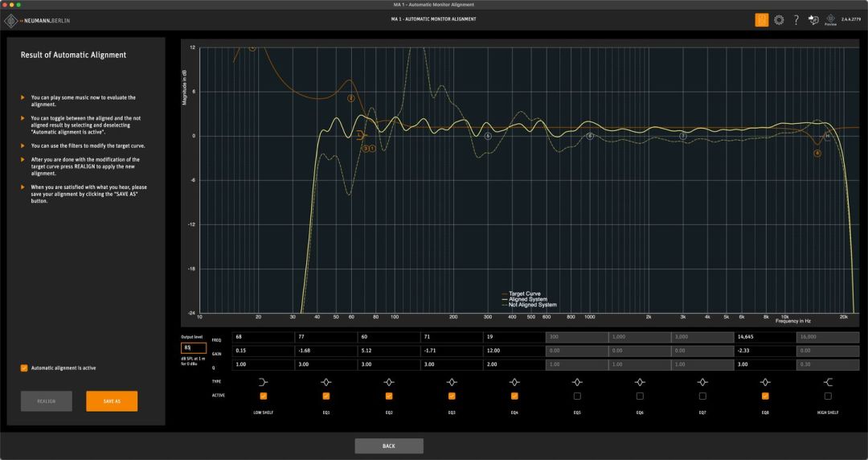Screen dimensions: 868x460
Task: Edit the EQ4 frequency field showing 19
Action: point(514,337)
